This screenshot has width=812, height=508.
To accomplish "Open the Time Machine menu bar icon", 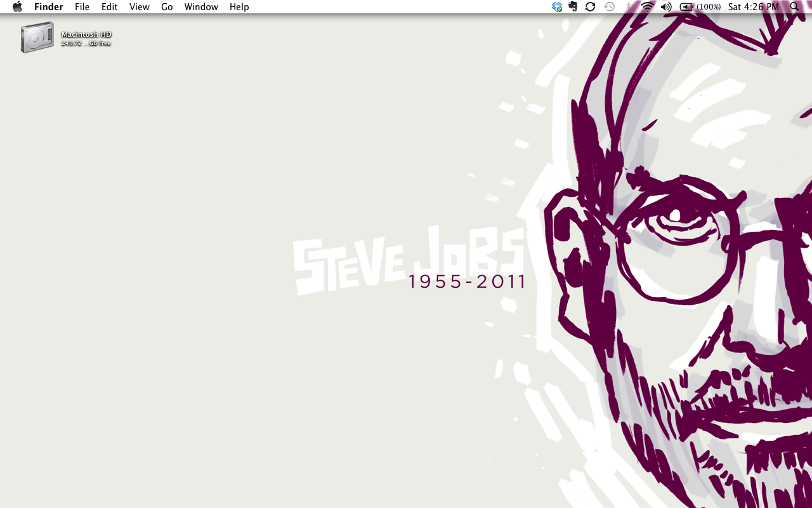I will 609,7.
